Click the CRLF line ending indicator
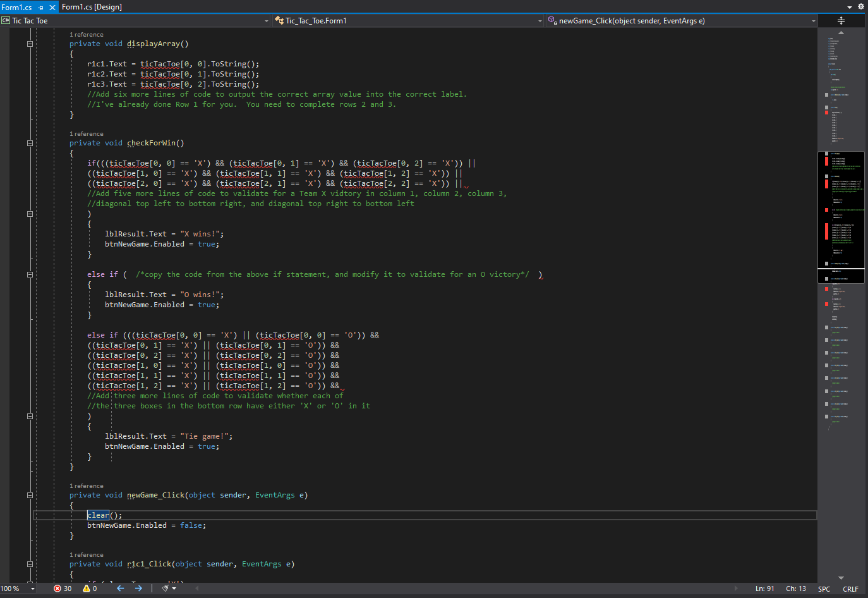This screenshot has width=868, height=598. pos(850,589)
